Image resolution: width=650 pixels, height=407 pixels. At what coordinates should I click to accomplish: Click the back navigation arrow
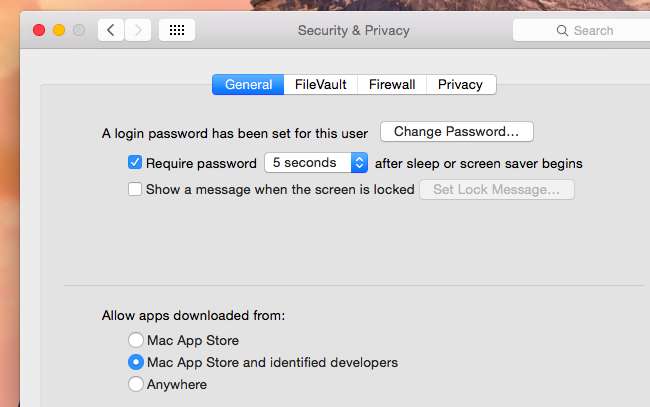point(110,30)
